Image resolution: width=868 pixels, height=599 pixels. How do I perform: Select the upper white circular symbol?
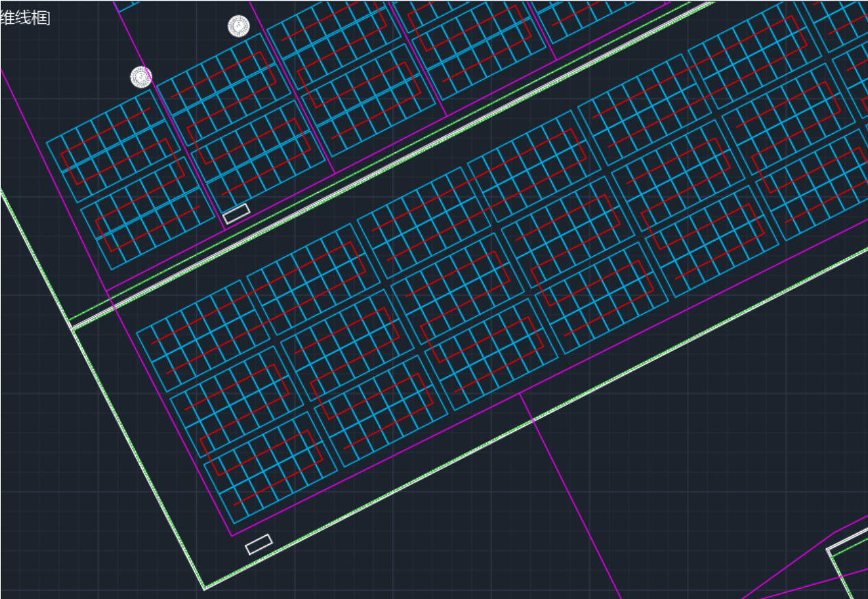[238, 26]
